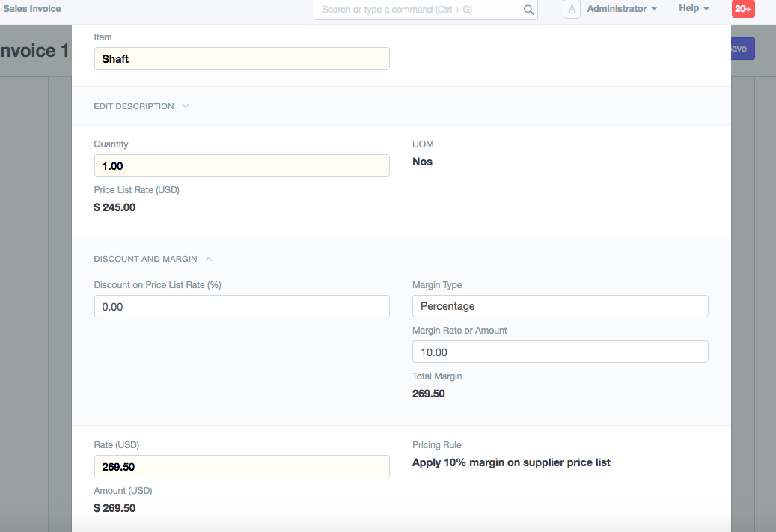Click the Price List Rate value $245.00

[114, 207]
